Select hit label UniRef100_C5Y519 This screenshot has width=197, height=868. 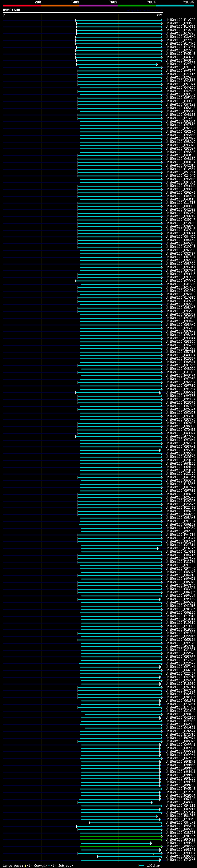[x=180, y=812]
